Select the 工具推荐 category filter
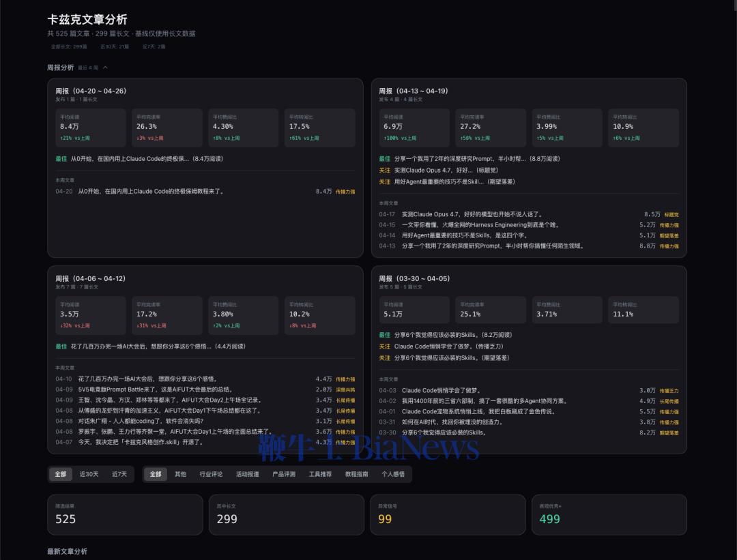Viewport: 737px width, 560px height. pos(321,474)
